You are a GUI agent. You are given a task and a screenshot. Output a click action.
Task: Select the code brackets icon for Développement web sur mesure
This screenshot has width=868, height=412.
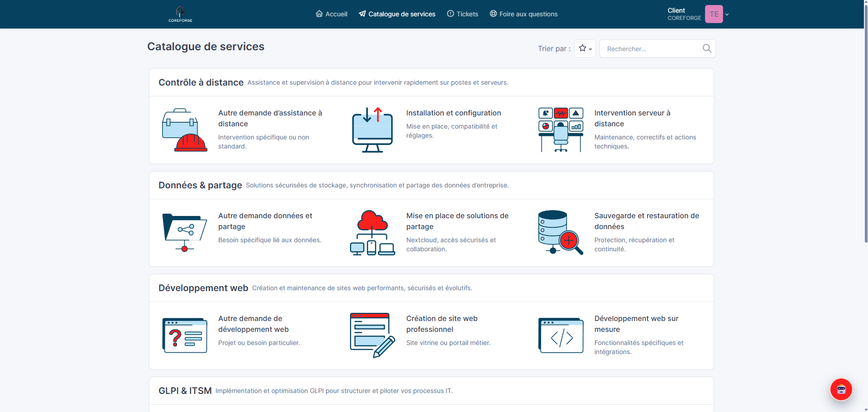click(561, 335)
